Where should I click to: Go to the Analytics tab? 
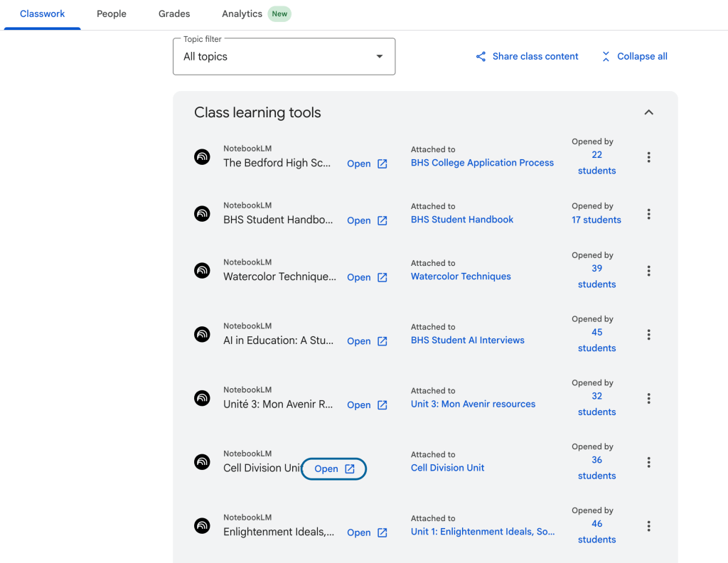coord(242,14)
